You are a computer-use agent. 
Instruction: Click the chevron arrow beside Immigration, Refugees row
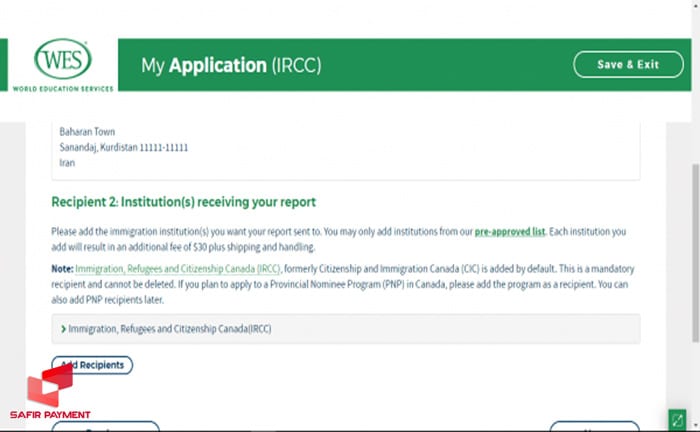64,329
